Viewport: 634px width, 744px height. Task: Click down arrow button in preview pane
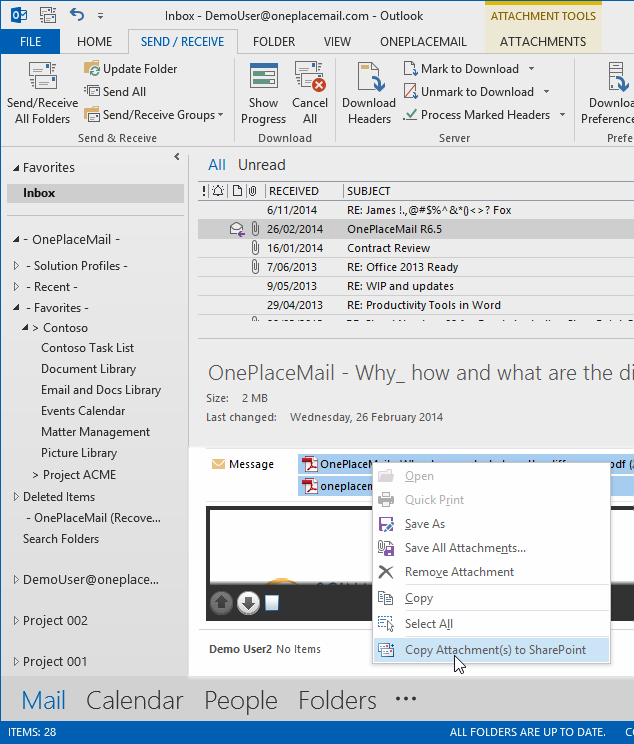[249, 603]
